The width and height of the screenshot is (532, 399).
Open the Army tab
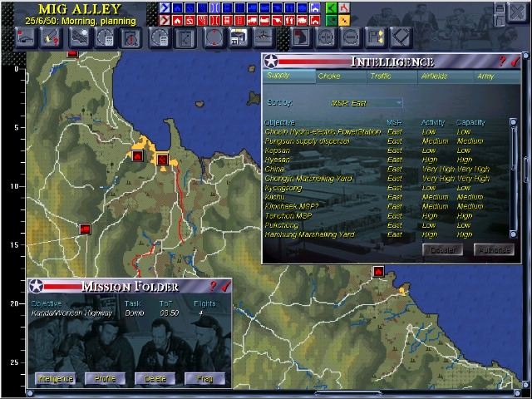(x=485, y=76)
